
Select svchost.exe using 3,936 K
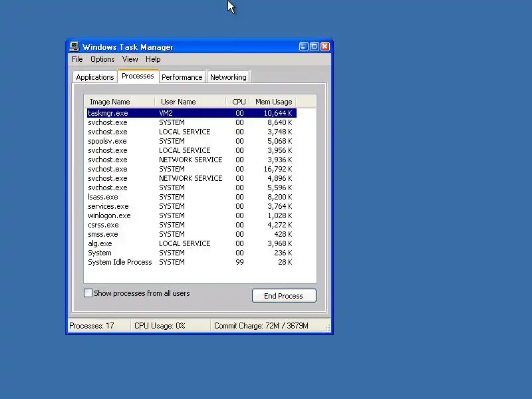coord(192,160)
